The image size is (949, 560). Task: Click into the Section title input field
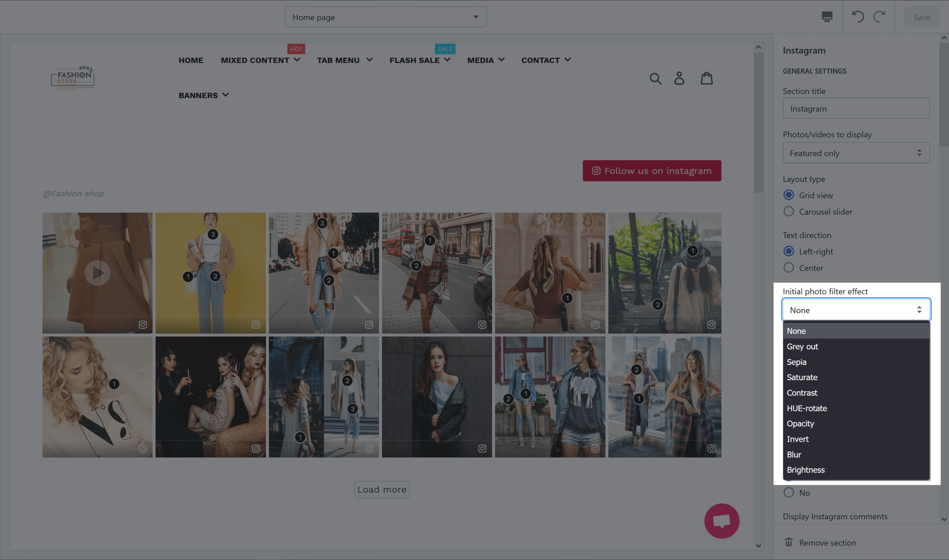tap(856, 109)
